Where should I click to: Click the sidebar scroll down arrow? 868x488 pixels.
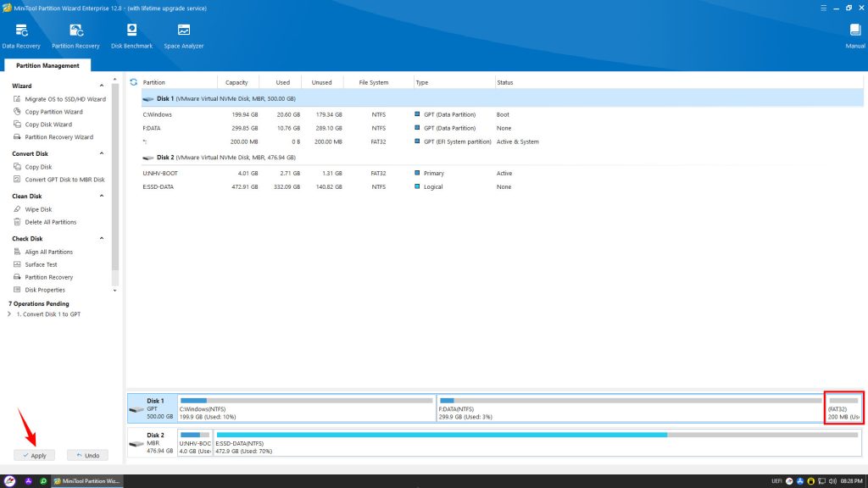115,291
